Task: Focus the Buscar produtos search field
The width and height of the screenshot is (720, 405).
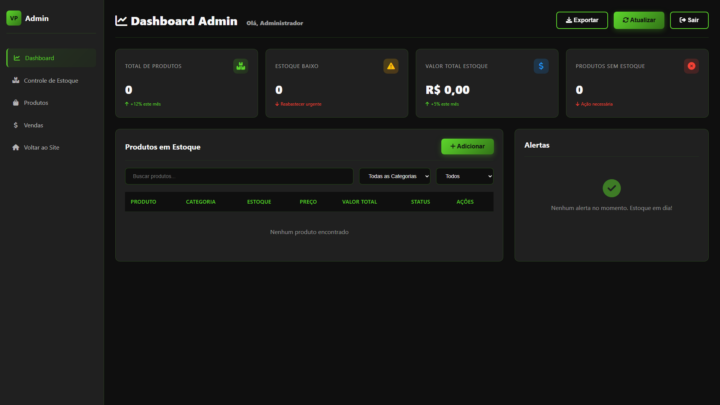Action: (238, 176)
